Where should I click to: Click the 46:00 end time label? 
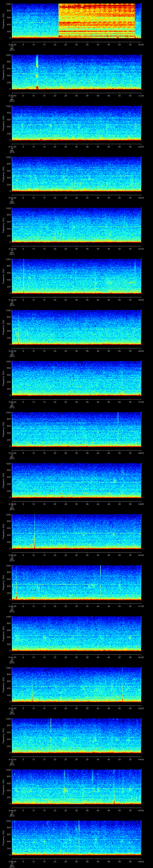click(141, 861)
